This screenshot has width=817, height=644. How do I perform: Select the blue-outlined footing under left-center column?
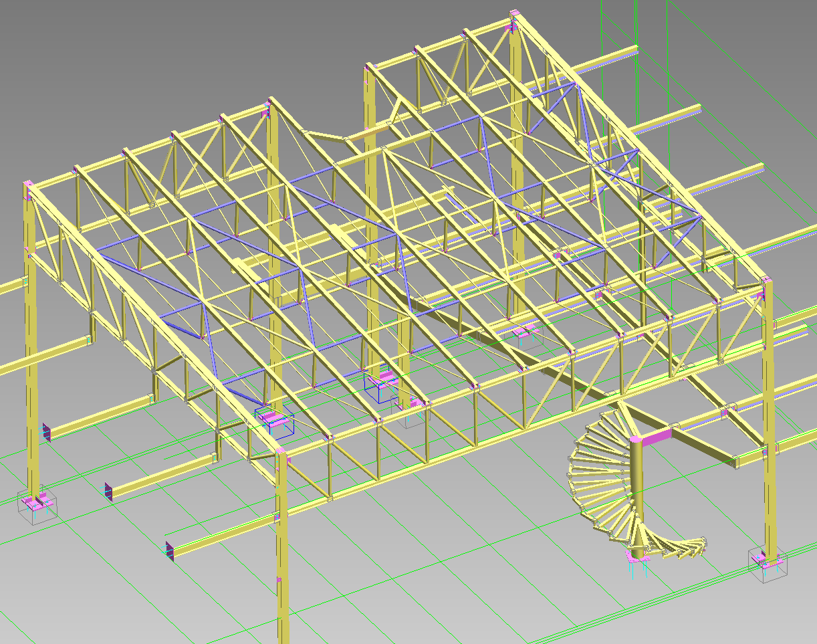tap(275, 421)
